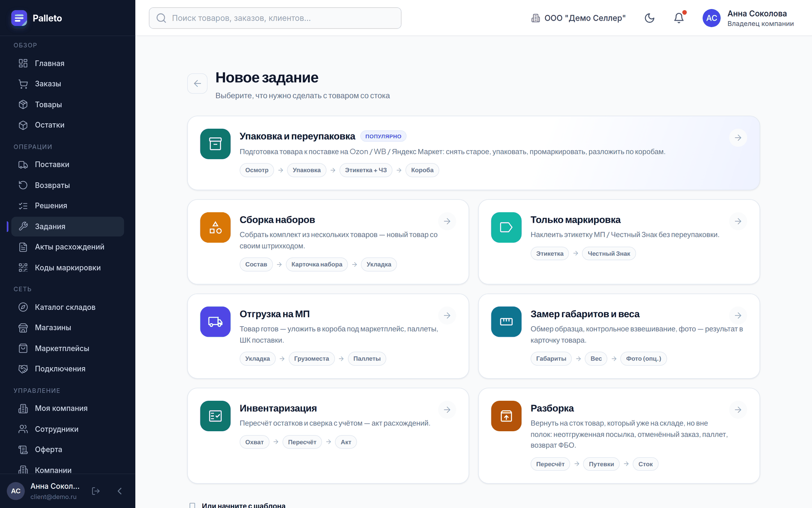Click the Замер габаритов и веса ruler icon
The image size is (812, 508).
(506, 322)
